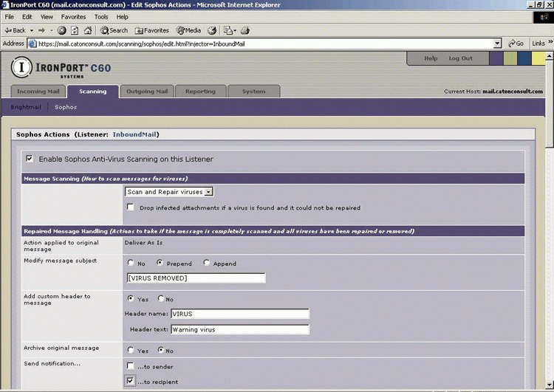
Task: Switch to the Incoming Mail tab
Action: [x=38, y=91]
